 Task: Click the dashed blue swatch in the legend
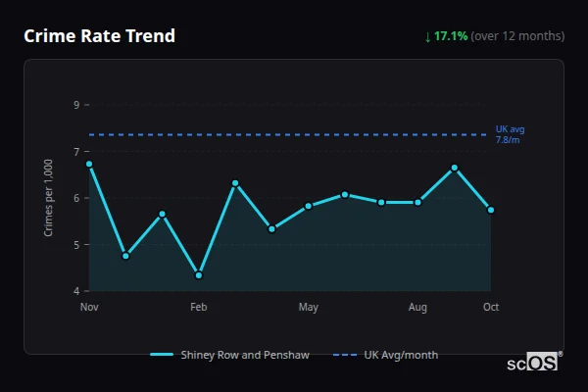pos(345,355)
